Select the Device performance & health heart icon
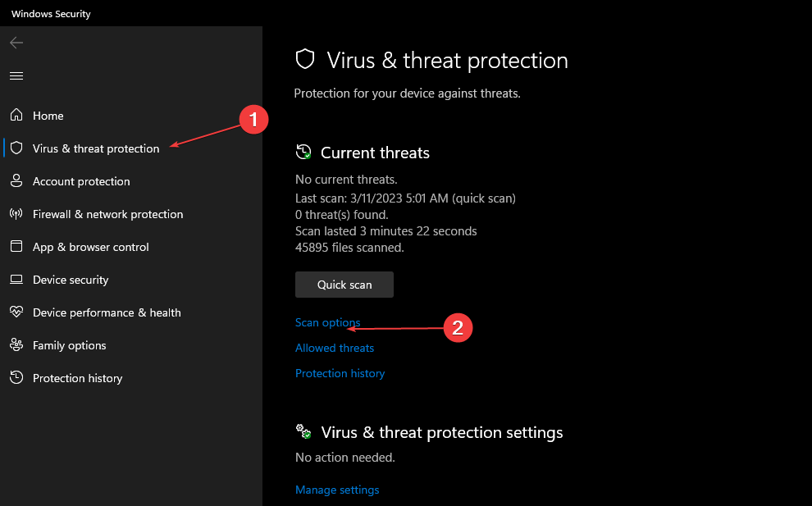 [x=16, y=312]
